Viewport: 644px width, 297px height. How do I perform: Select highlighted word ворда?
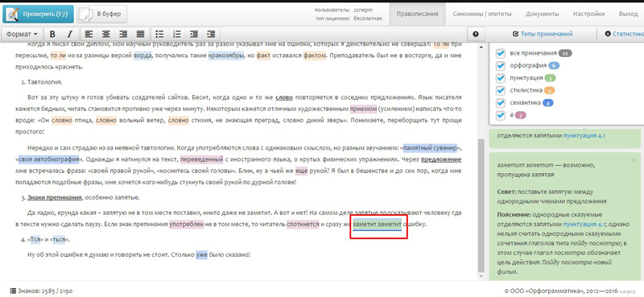pos(143,56)
